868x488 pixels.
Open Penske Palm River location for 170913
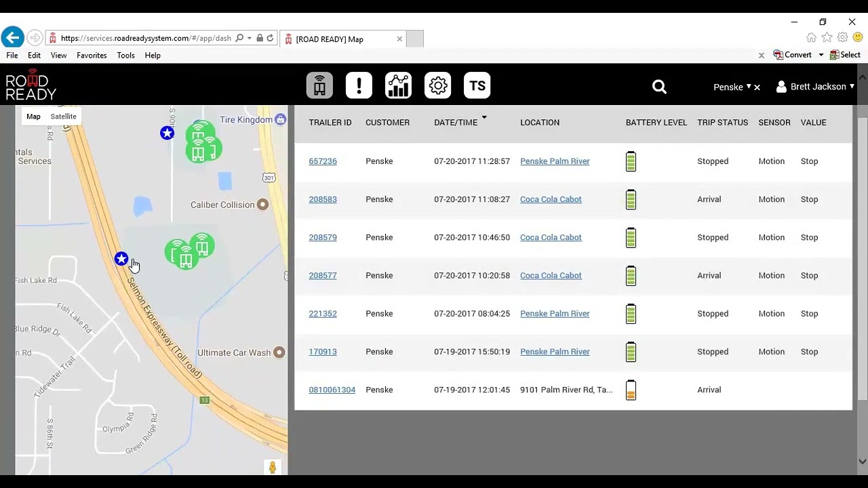[555, 351]
